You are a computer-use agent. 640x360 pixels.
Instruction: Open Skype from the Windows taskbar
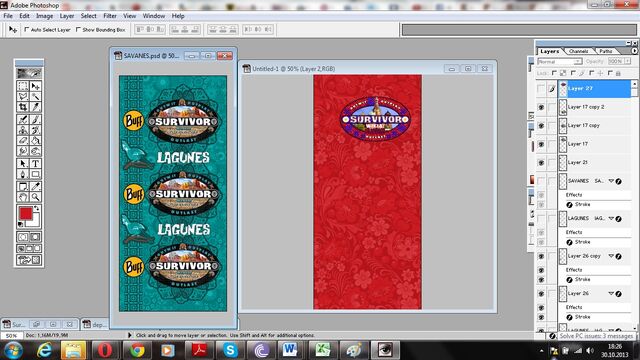pyautogui.click(x=230, y=350)
